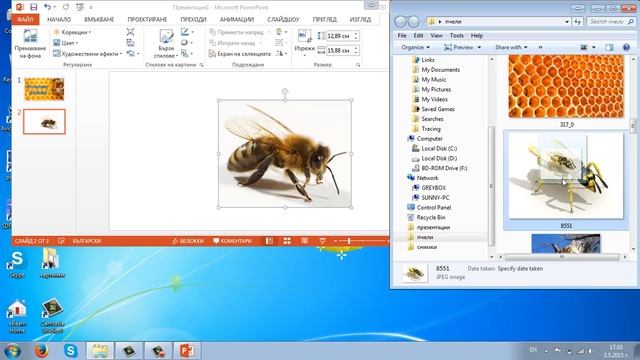Open the Бързи стилове quick styles gallery
This screenshot has width=640, height=360.
coord(166,44)
